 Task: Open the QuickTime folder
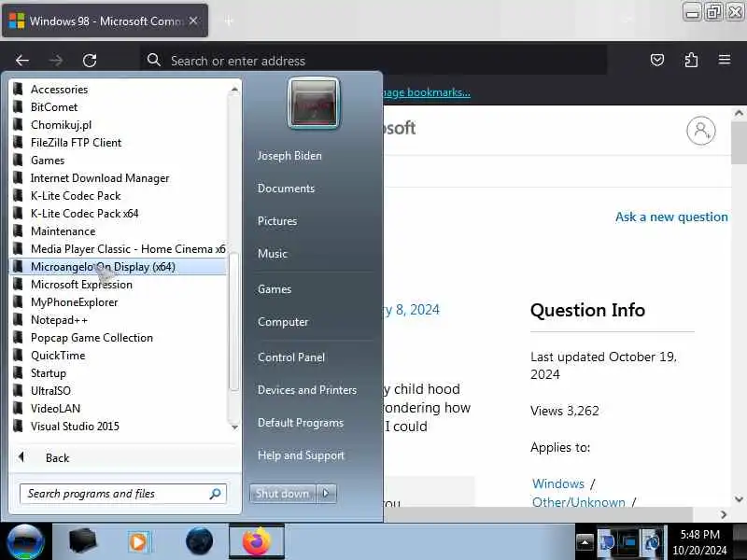(x=119, y=356)
